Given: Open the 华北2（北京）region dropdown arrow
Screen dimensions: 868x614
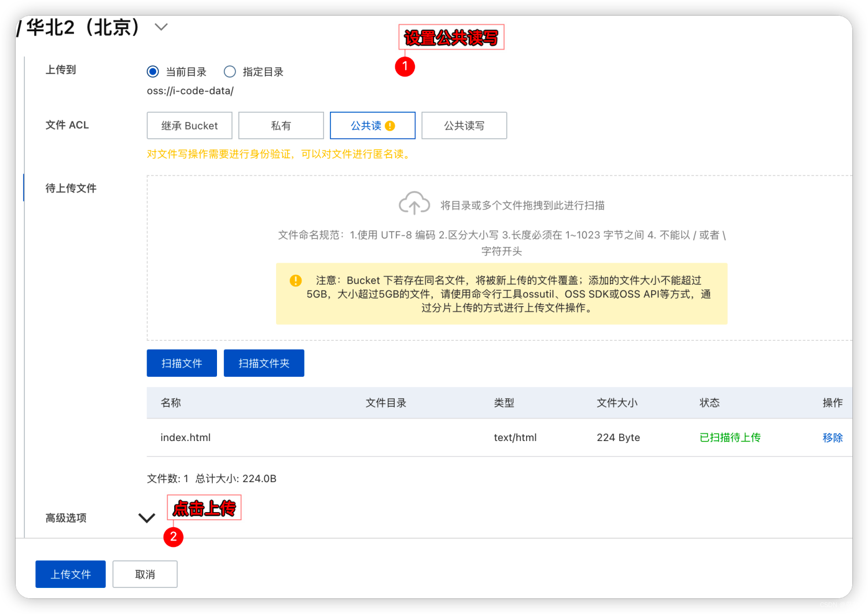Looking at the screenshot, I should [x=161, y=27].
